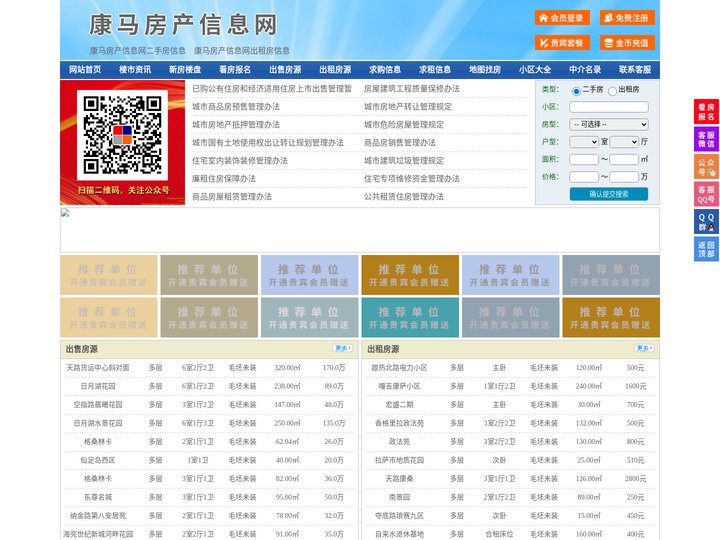Open the purple 客服微信 floating side button
Screen dimensions: 720x540
[706, 139]
